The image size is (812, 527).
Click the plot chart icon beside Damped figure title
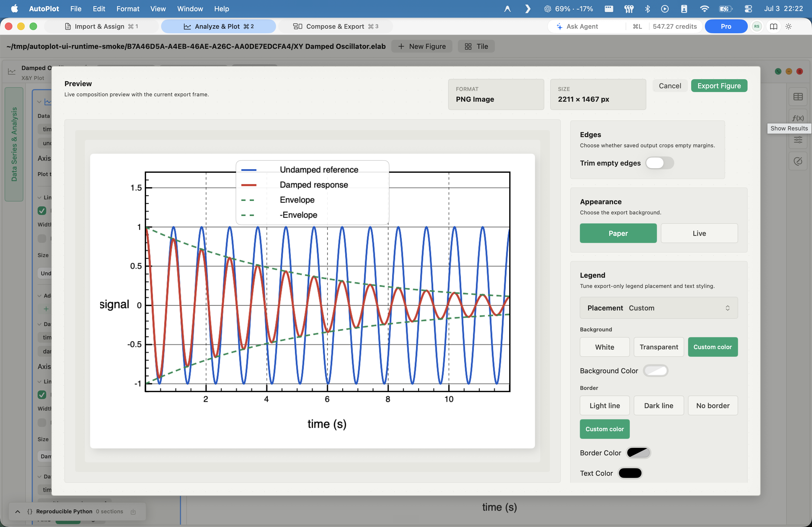tap(12, 72)
